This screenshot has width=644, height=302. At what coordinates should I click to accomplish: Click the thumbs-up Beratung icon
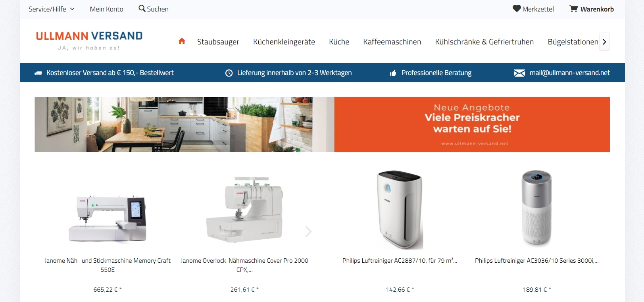[x=393, y=73]
